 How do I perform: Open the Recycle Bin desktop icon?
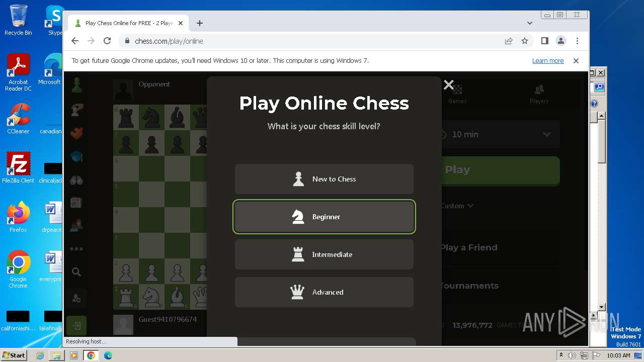pos(18,20)
